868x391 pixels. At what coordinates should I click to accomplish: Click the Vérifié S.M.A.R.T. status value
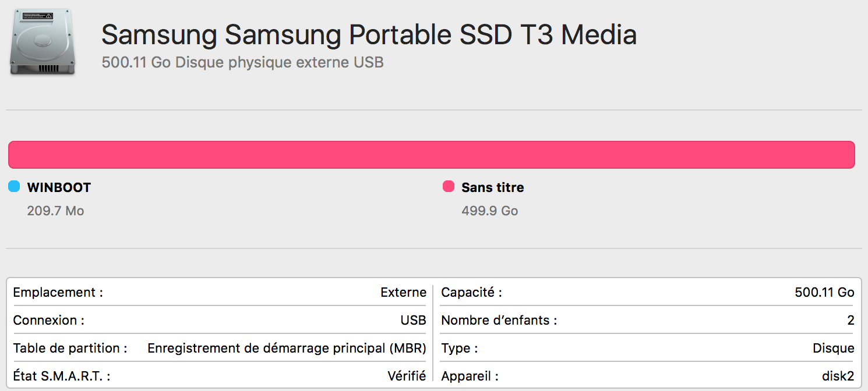[x=407, y=376]
